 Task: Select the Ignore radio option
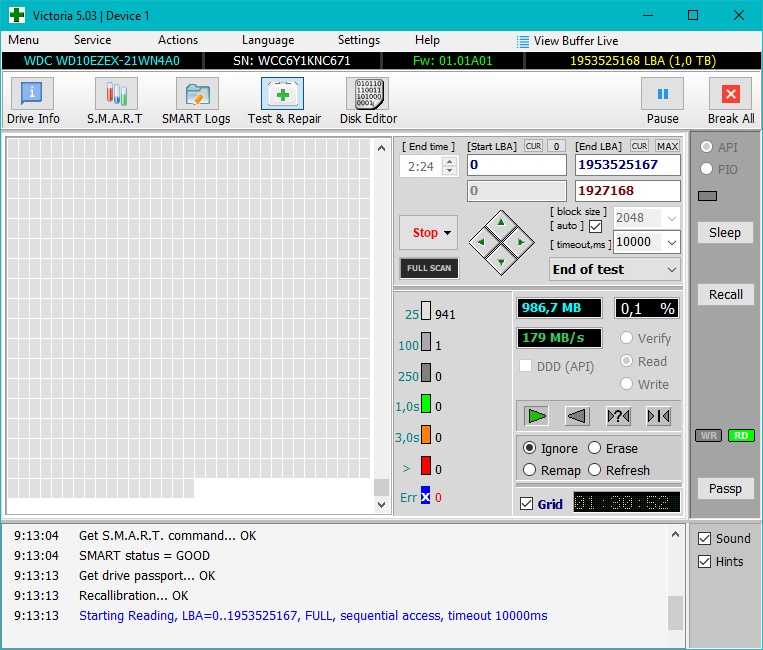pos(529,448)
